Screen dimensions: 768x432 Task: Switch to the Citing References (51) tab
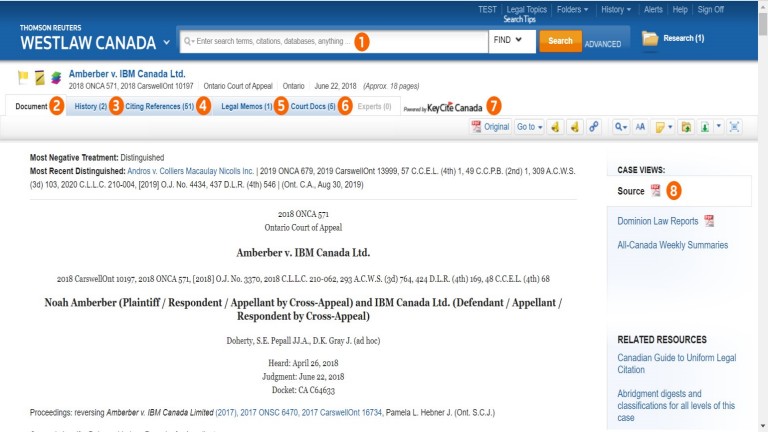tap(160, 106)
